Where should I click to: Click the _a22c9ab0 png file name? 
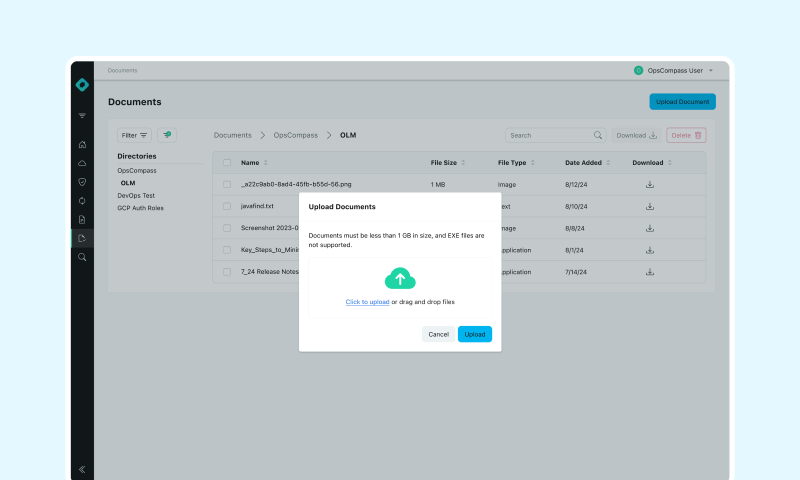coord(296,184)
